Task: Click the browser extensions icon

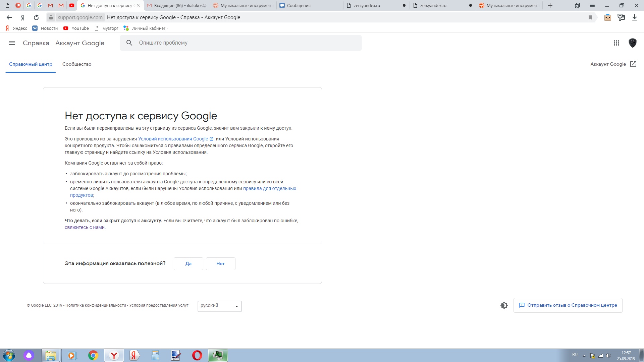Action: coord(621,17)
